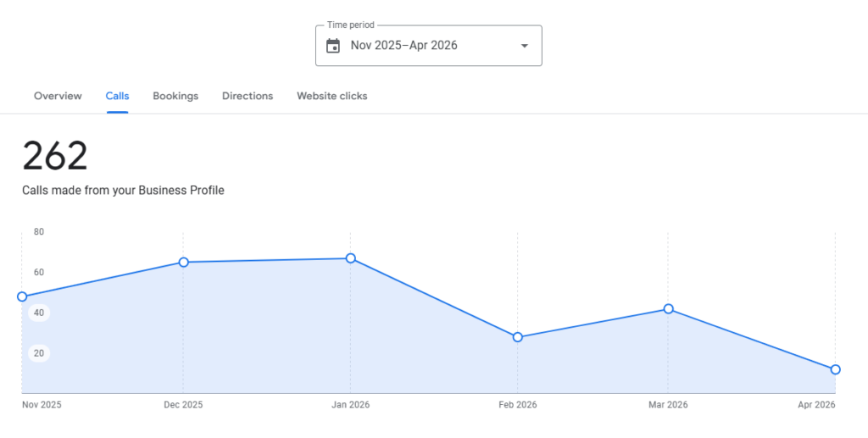This screenshot has width=868, height=438.
Task: Select the Apr 2026 data point
Action: (836, 369)
